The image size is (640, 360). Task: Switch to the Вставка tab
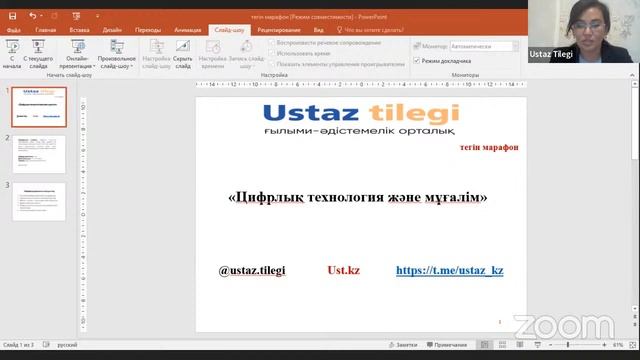(x=79, y=30)
